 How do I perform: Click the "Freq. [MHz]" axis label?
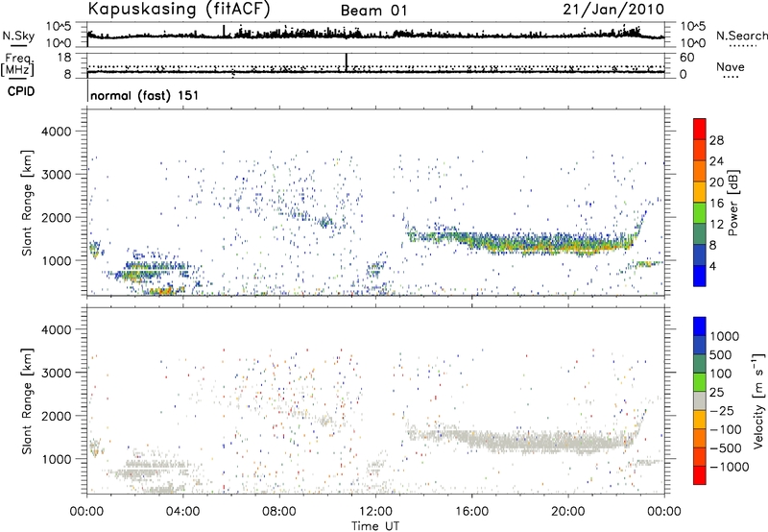tap(18, 65)
